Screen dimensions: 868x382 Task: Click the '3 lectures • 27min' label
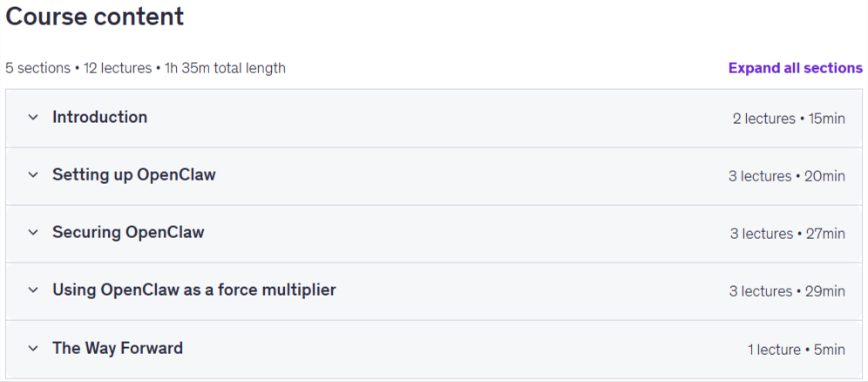point(787,234)
